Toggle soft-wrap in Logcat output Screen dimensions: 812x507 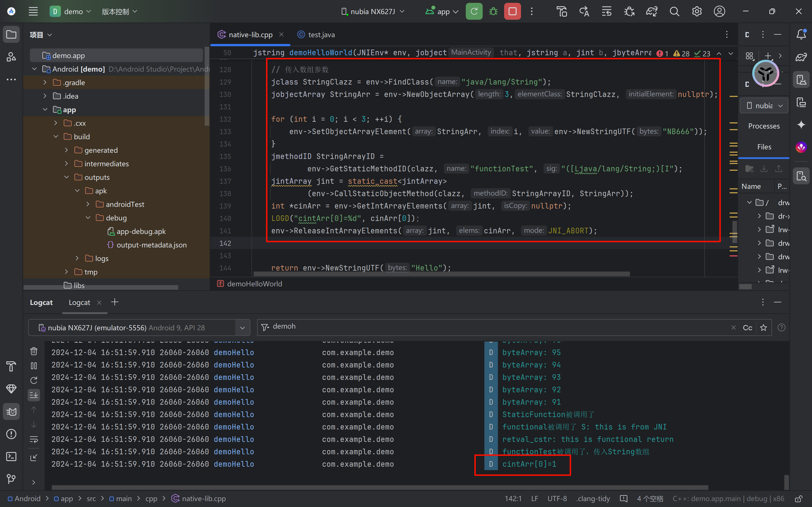coord(34,439)
